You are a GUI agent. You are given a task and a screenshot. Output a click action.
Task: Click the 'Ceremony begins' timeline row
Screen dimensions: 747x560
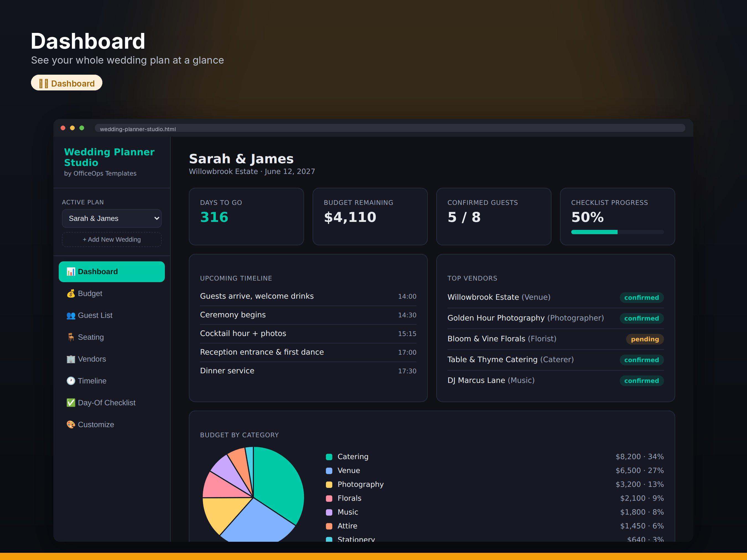click(308, 315)
